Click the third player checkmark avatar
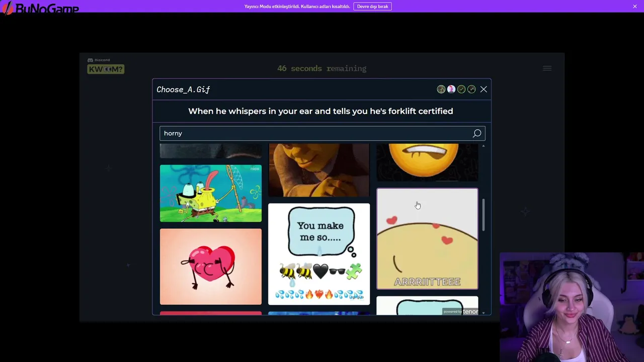644x362 pixels. point(461,89)
